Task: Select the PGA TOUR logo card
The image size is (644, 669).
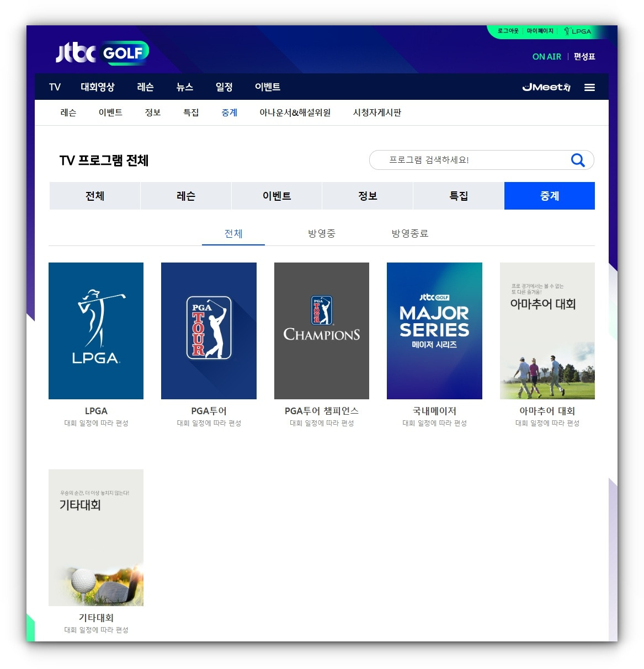Action: point(209,330)
